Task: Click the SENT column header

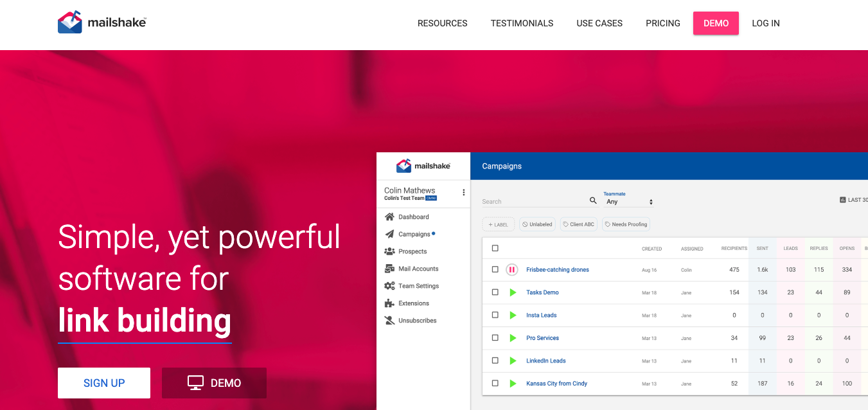Action: [763, 249]
